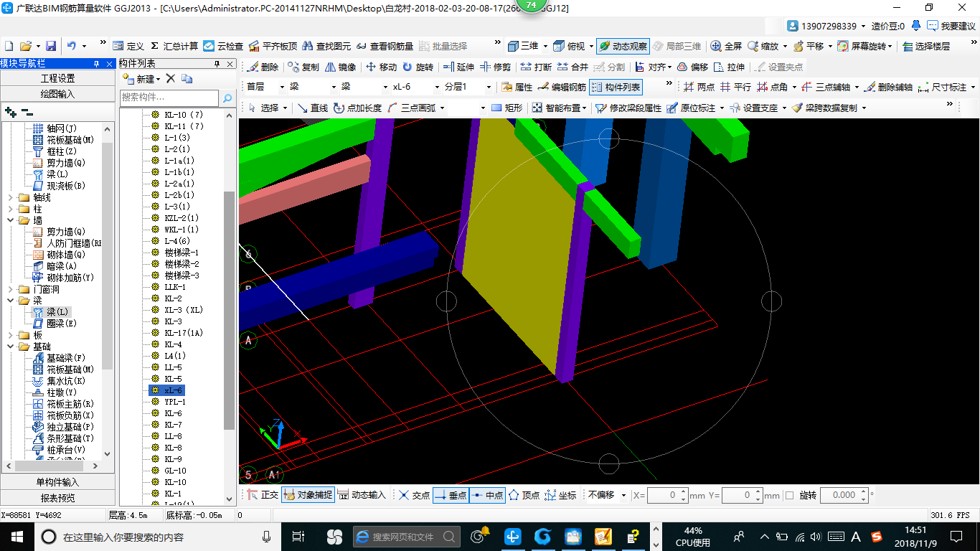Expand the 三点画弧 arc dropdown arrow

[442, 108]
